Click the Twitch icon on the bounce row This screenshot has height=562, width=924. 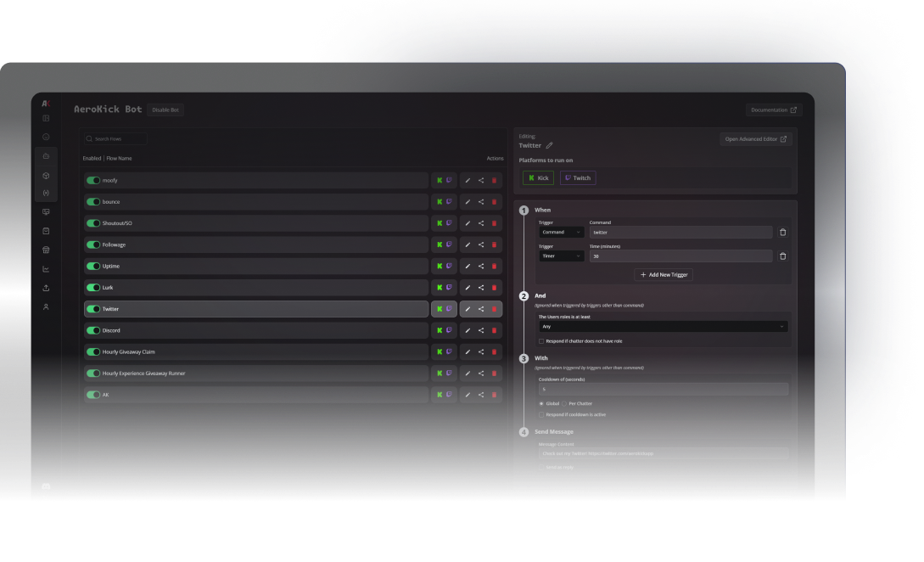coord(450,201)
